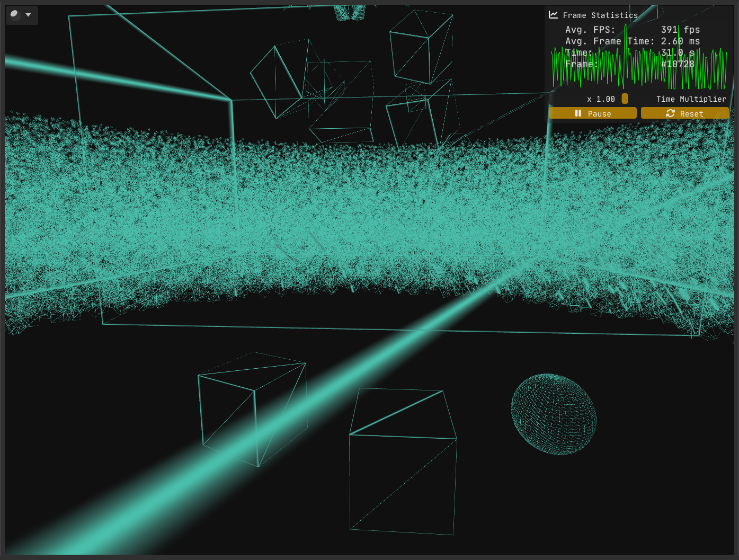
Task: Open the viewport shading dropdown arrow
Action: coord(29,15)
